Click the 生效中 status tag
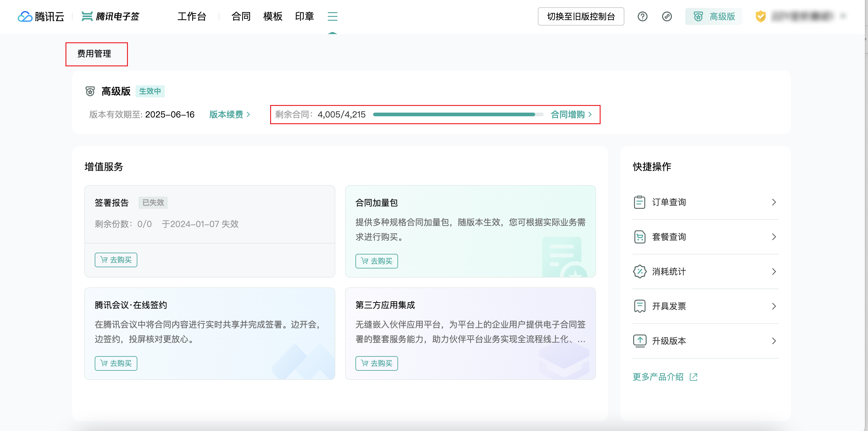 [150, 91]
